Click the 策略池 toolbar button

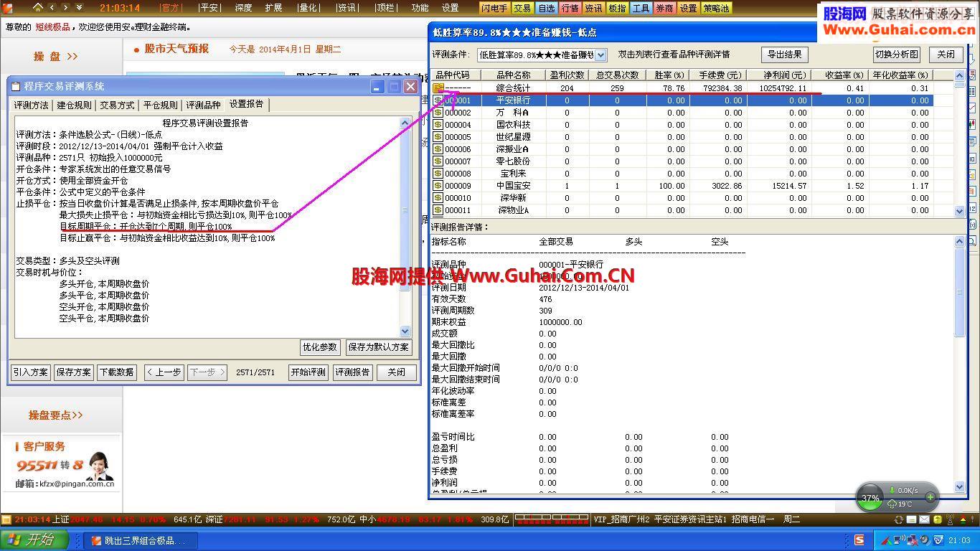[715, 8]
